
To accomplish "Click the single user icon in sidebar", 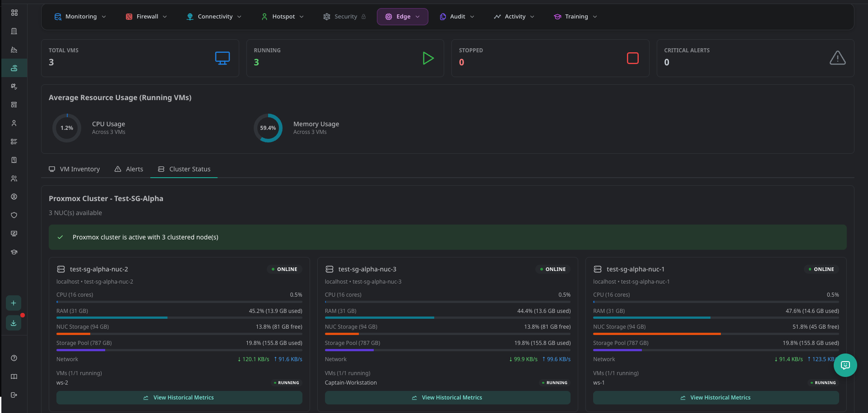I will (14, 123).
